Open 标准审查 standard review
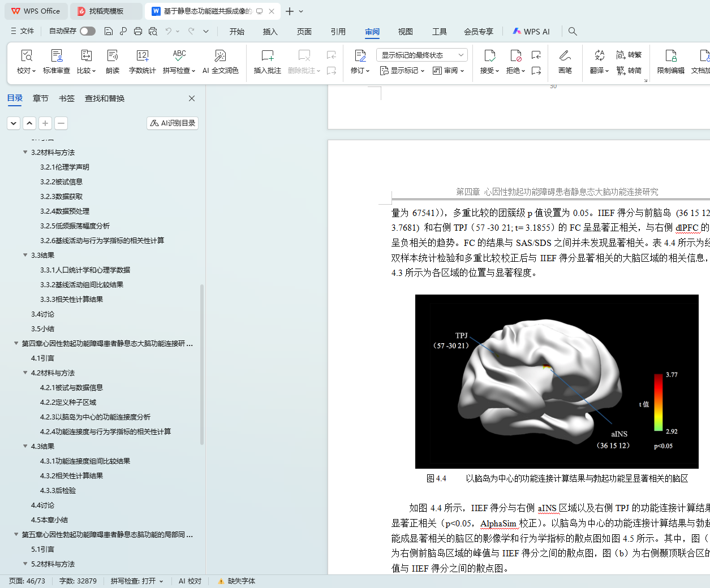 (x=57, y=62)
